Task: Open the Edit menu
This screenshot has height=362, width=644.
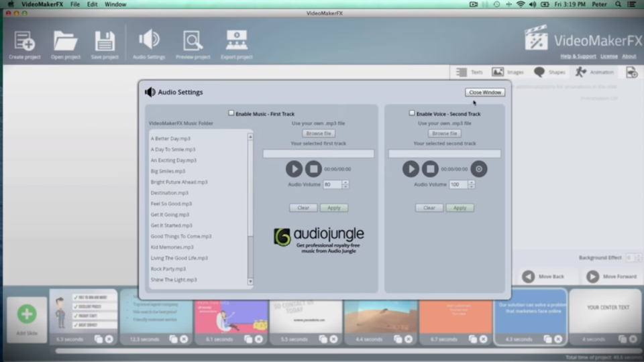Action: point(92,4)
